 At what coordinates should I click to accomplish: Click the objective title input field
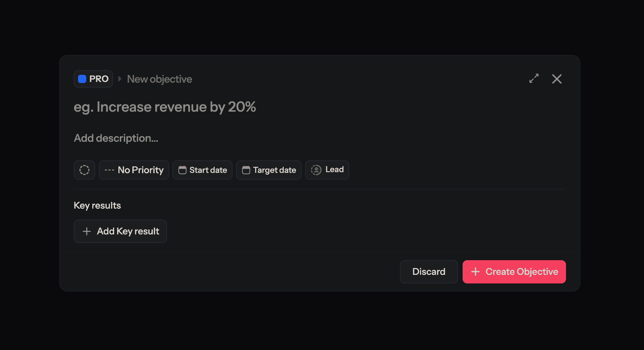(x=165, y=107)
